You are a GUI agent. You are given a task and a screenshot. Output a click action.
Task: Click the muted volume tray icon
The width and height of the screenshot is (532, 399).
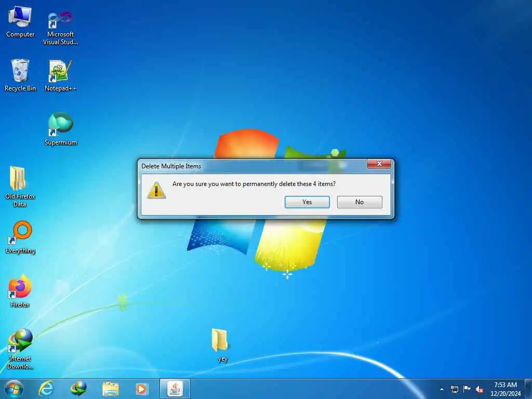click(x=480, y=389)
